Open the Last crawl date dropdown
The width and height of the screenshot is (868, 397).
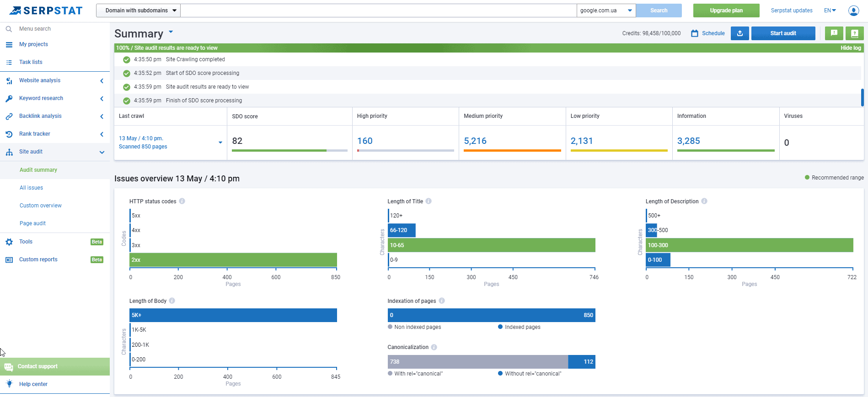click(220, 143)
